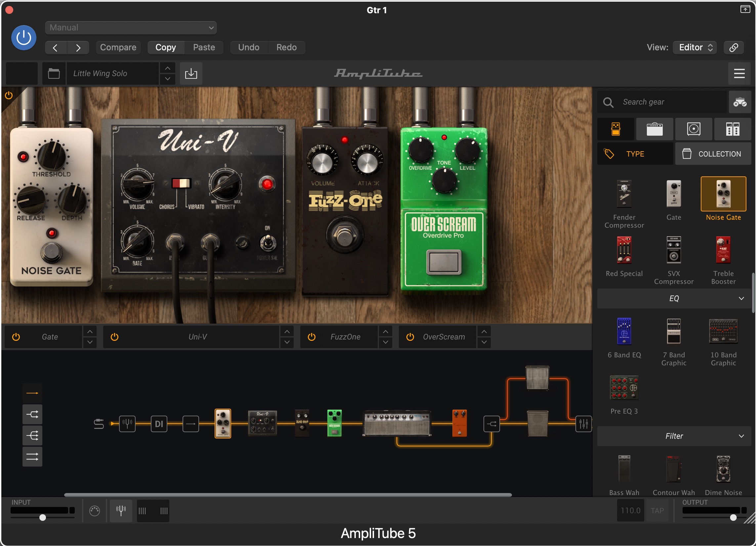This screenshot has width=756, height=546.
Task: Click the Paste button
Action: [x=204, y=47]
